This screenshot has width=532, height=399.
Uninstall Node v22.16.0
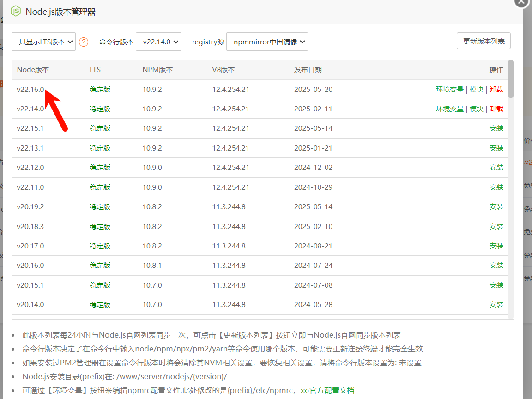pos(496,89)
